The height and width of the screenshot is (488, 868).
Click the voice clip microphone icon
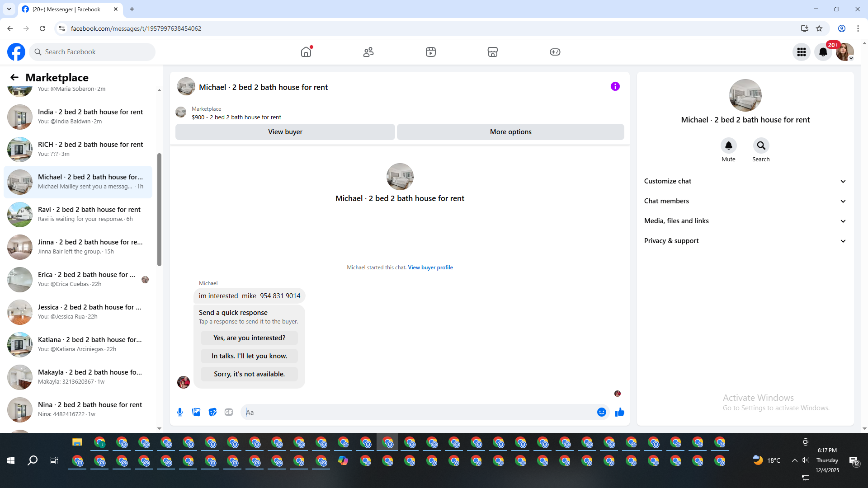(x=180, y=412)
